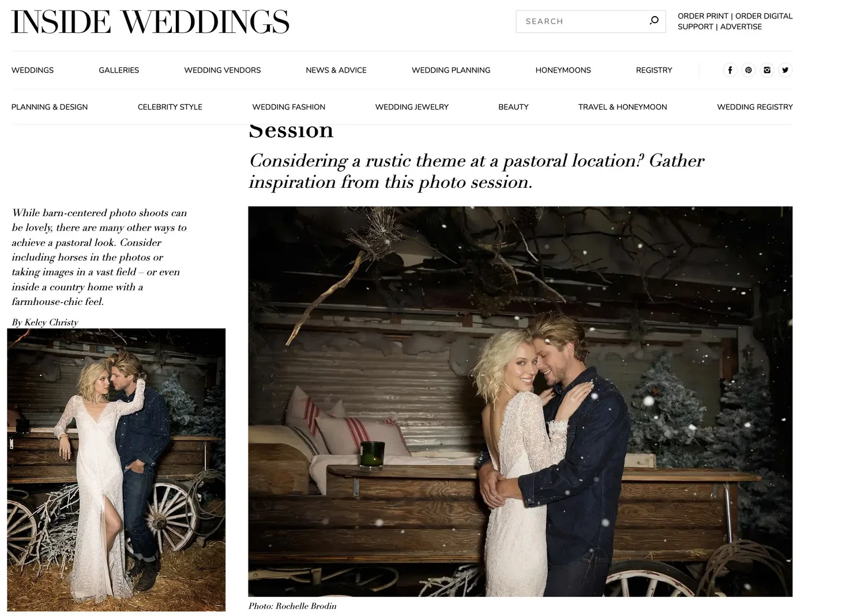The width and height of the screenshot is (865, 616).
Task: Open the small couple-by-wagon photo thumbnail
Action: pyautogui.click(x=116, y=470)
